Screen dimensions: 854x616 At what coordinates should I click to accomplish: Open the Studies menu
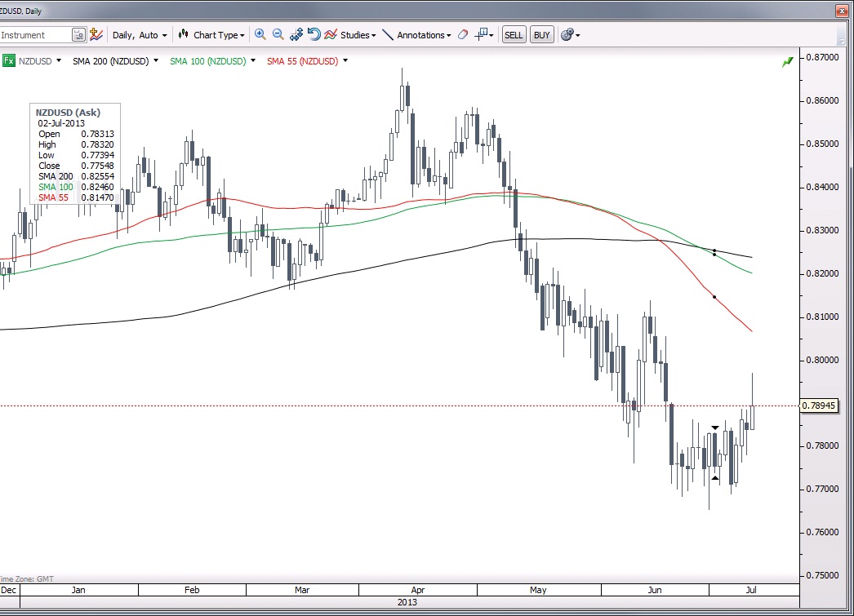(351, 35)
